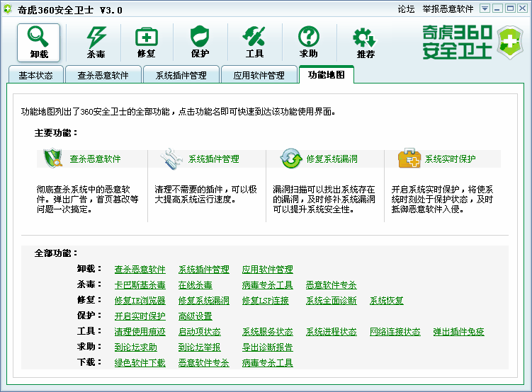The height and width of the screenshot is (392, 532).
Task: Click the shield icon beside 查杀恶意软件 heading
Action: pos(53,158)
